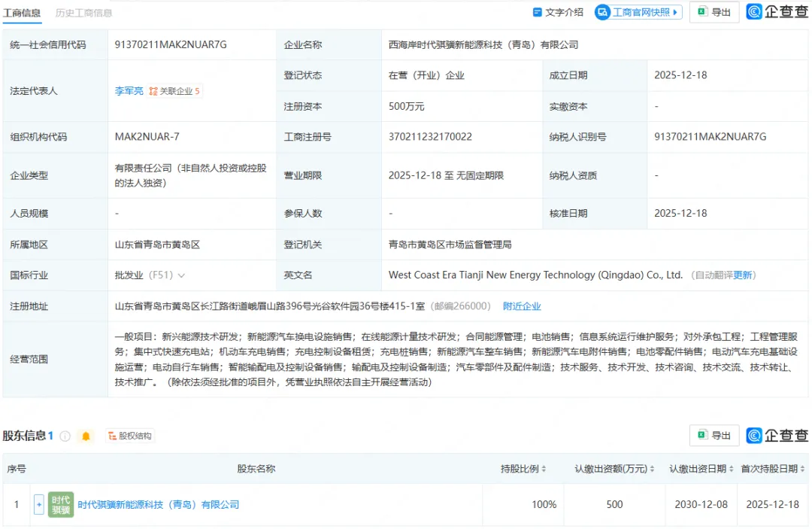Open 附近企业 nearby companies link
812x529 pixels.
pos(522,306)
